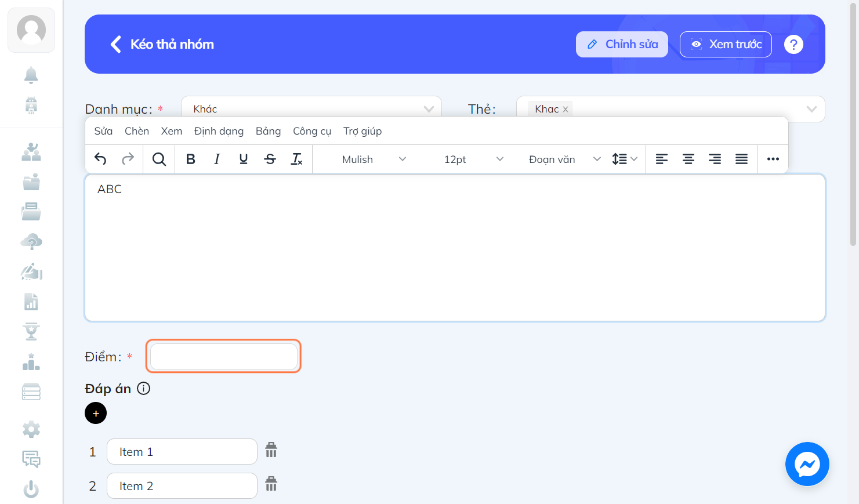Viewport: 859px width, 504px height.
Task: Center align the text
Action: pyautogui.click(x=688, y=159)
